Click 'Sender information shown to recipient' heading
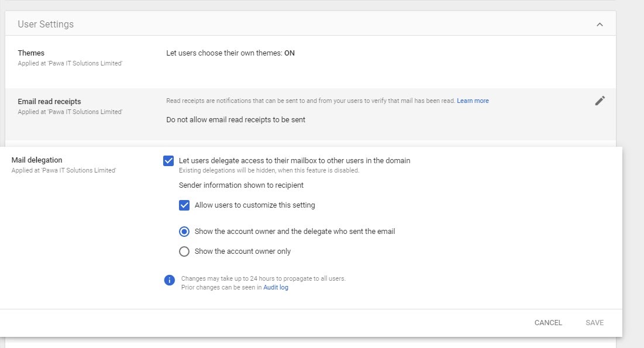The height and width of the screenshot is (348, 644). point(240,185)
